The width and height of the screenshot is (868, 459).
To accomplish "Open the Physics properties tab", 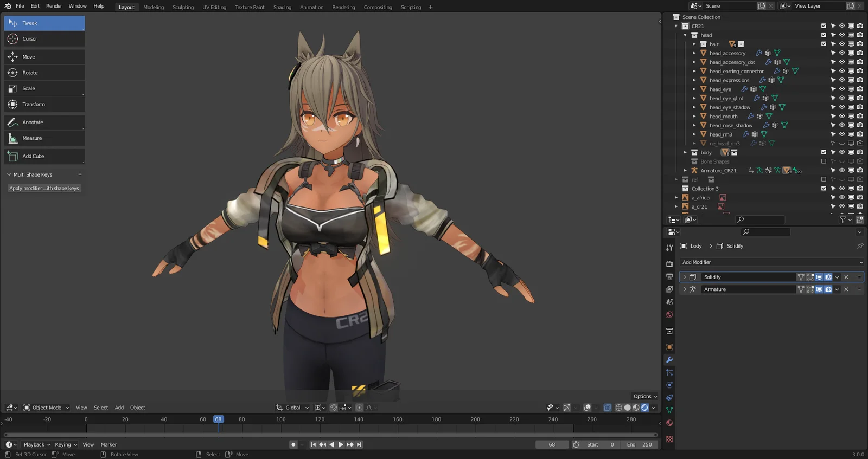I will [669, 385].
